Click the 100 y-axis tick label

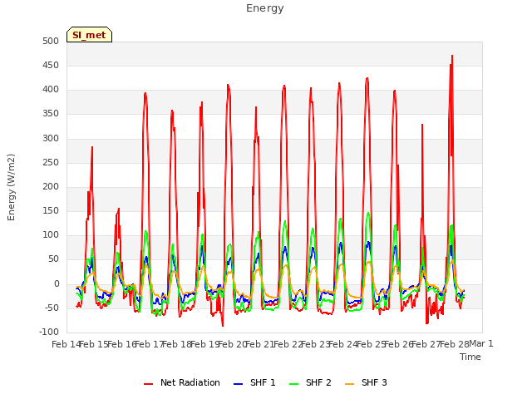(51, 235)
